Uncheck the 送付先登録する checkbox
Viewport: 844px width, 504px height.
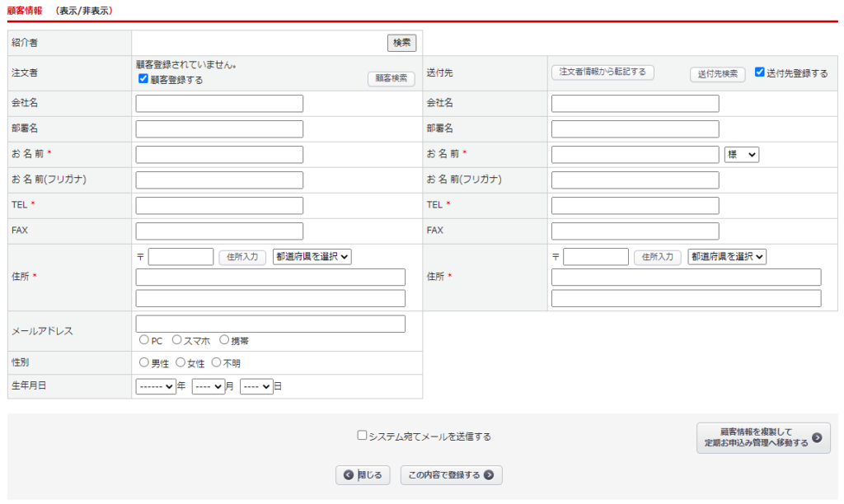(x=760, y=72)
